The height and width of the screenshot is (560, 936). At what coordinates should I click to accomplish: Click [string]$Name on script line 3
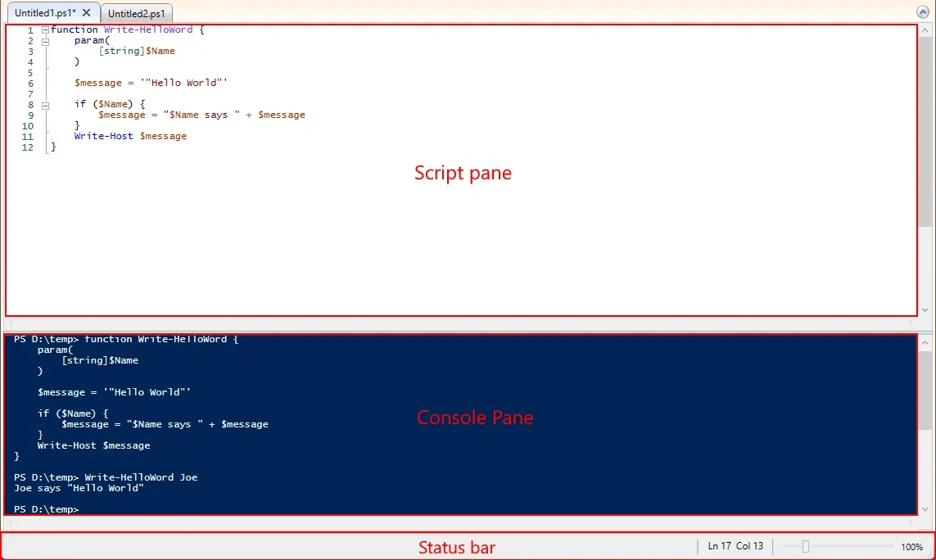[x=137, y=52]
